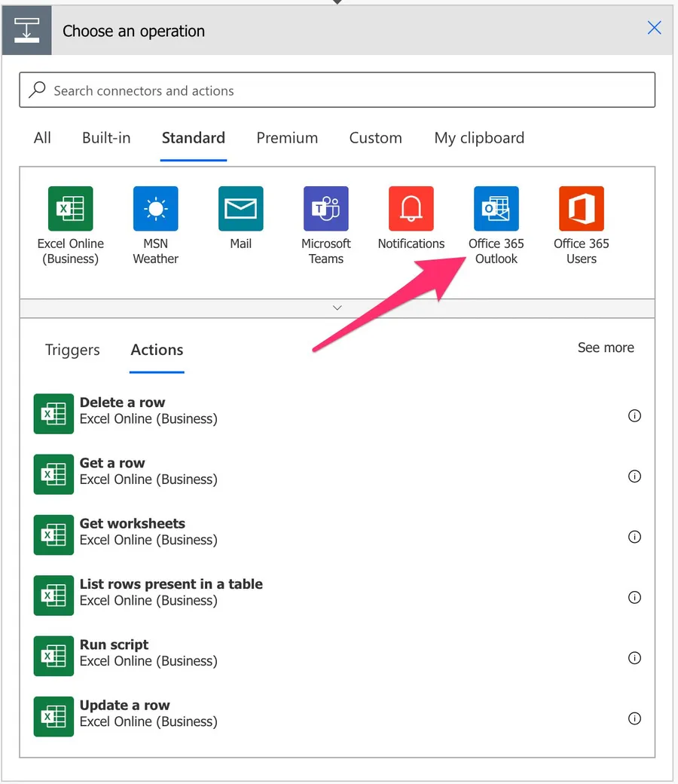This screenshot has height=784, width=678.
Task: Click the Office 365 Outlook connector
Action: (x=496, y=209)
